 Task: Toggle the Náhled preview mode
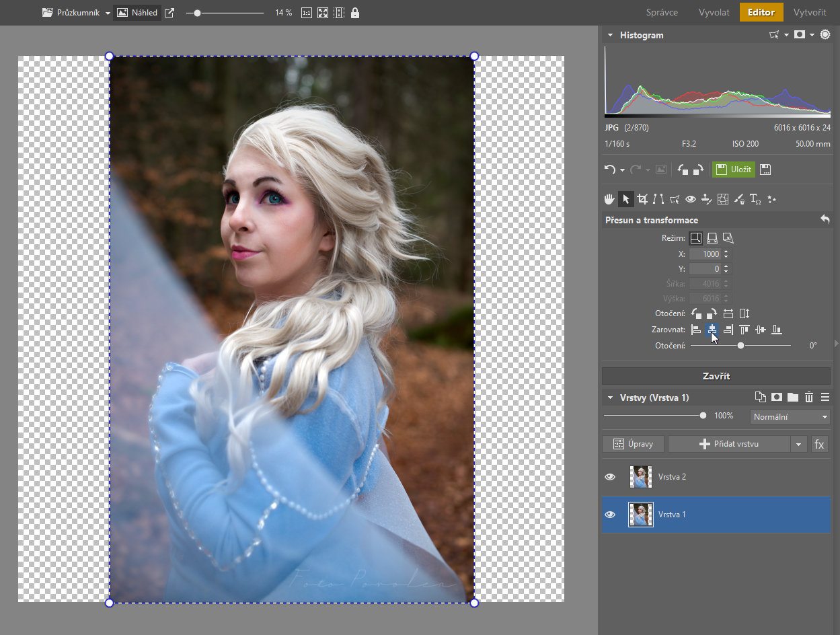point(137,13)
